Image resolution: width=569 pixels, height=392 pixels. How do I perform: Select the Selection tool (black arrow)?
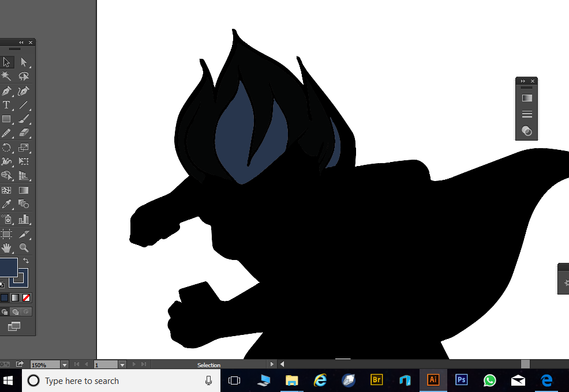click(x=6, y=62)
